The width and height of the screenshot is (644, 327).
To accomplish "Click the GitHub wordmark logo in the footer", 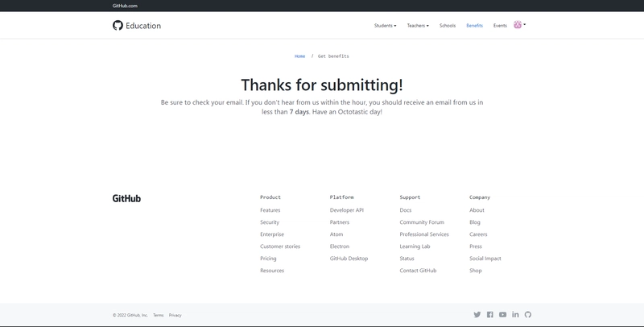I will [126, 198].
